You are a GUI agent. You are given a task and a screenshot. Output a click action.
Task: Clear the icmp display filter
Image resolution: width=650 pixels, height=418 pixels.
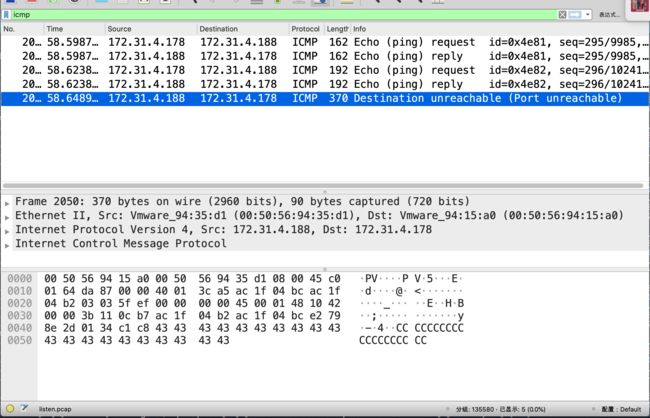pos(562,15)
